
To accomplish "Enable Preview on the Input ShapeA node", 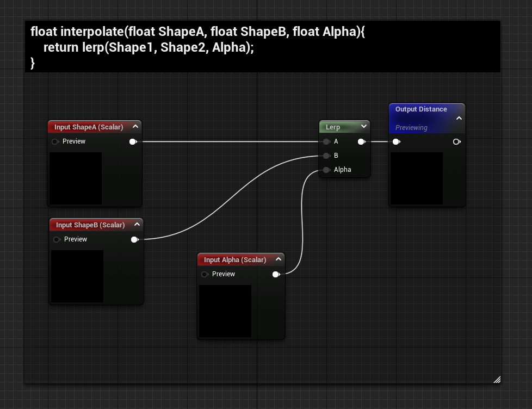I will tap(55, 141).
